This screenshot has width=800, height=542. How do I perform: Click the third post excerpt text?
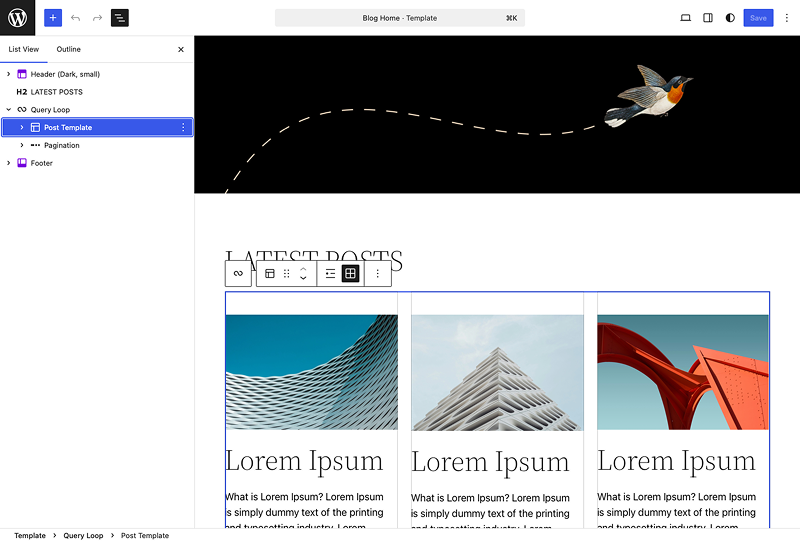tap(677, 511)
